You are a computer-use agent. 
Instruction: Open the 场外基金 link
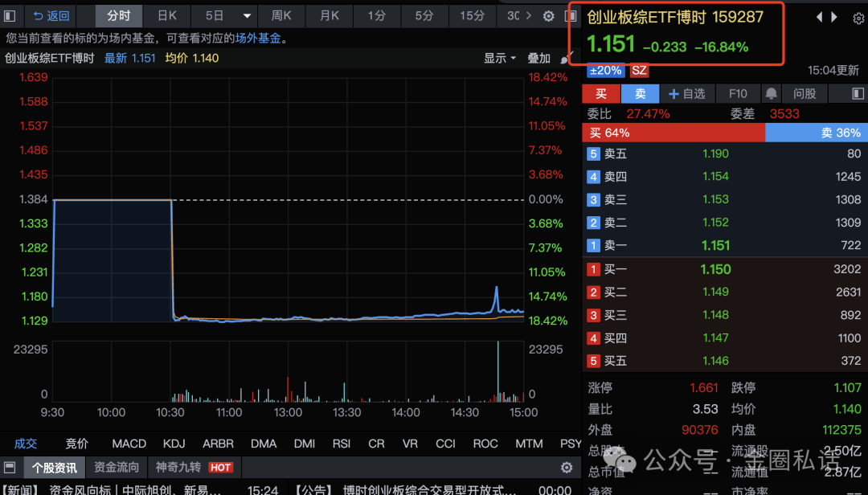[x=259, y=38]
